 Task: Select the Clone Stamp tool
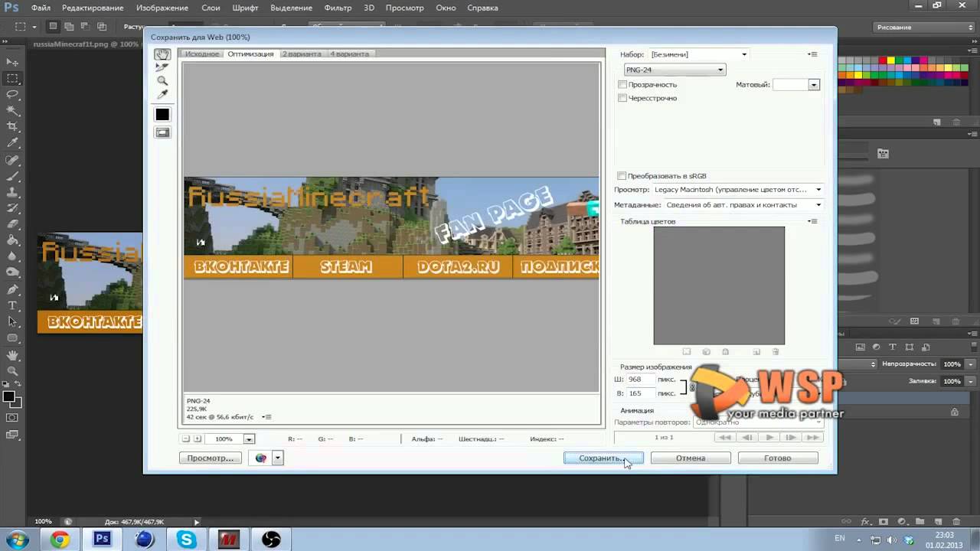click(12, 192)
